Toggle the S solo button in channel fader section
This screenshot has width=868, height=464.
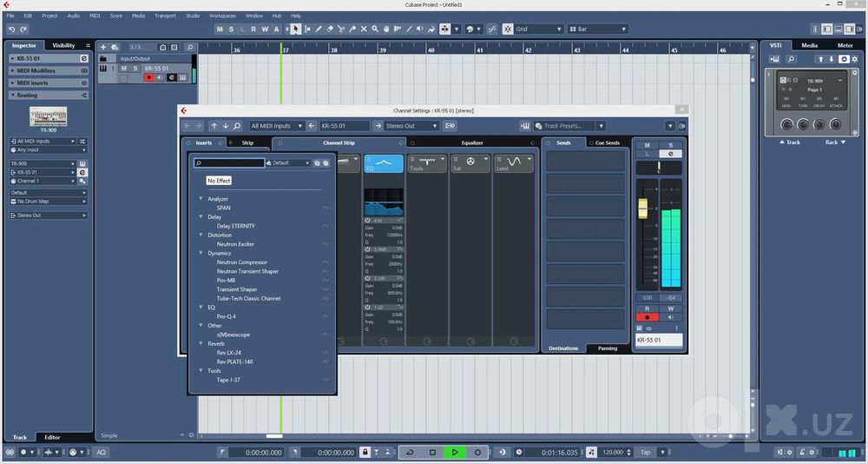click(x=670, y=145)
